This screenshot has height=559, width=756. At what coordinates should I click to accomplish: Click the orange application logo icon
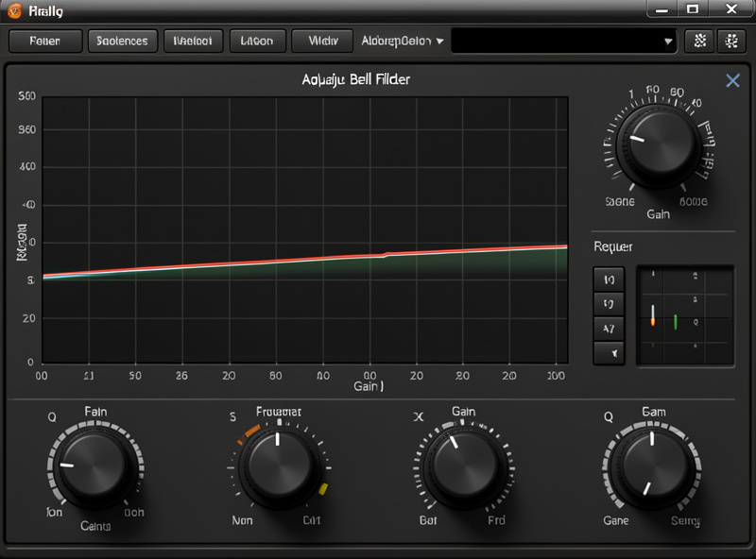pyautogui.click(x=15, y=10)
